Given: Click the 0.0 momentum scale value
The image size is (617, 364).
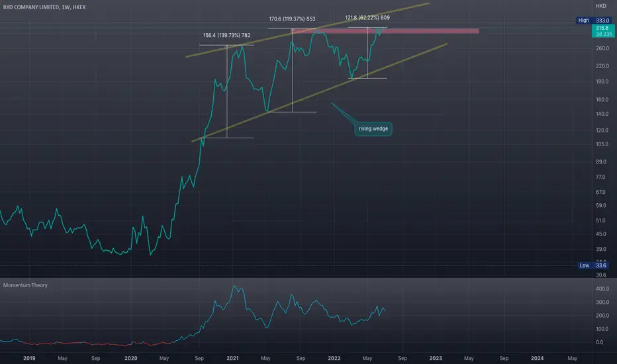Looking at the screenshot, I should 599,342.
